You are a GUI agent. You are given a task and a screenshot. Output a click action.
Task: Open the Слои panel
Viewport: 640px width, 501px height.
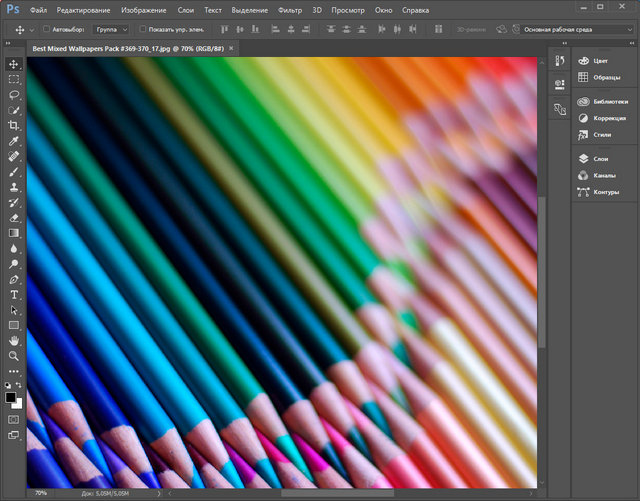[x=600, y=158]
